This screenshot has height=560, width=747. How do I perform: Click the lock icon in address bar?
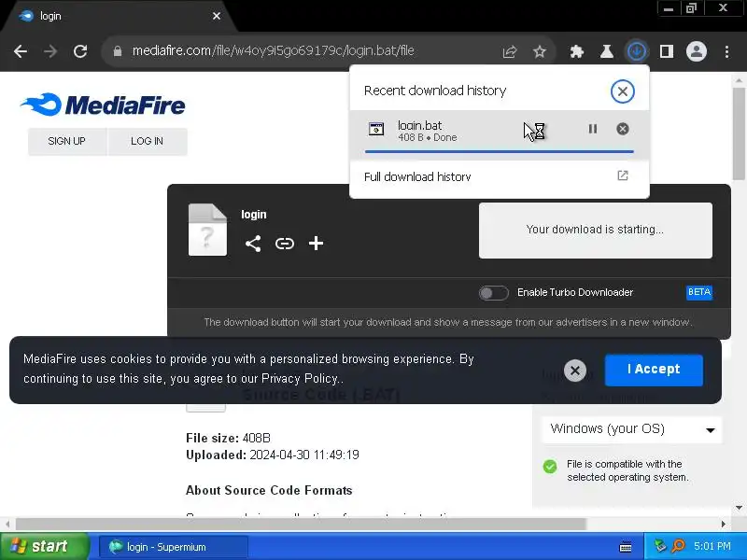click(118, 51)
